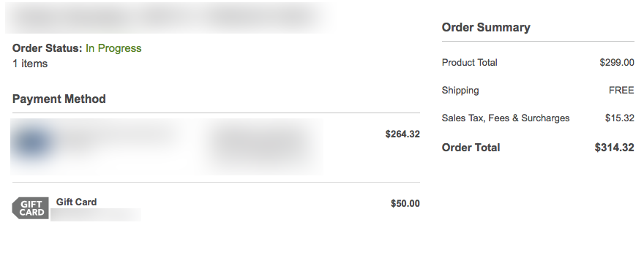Click the Shipping label in summary
The image size is (644, 274).
tap(460, 91)
